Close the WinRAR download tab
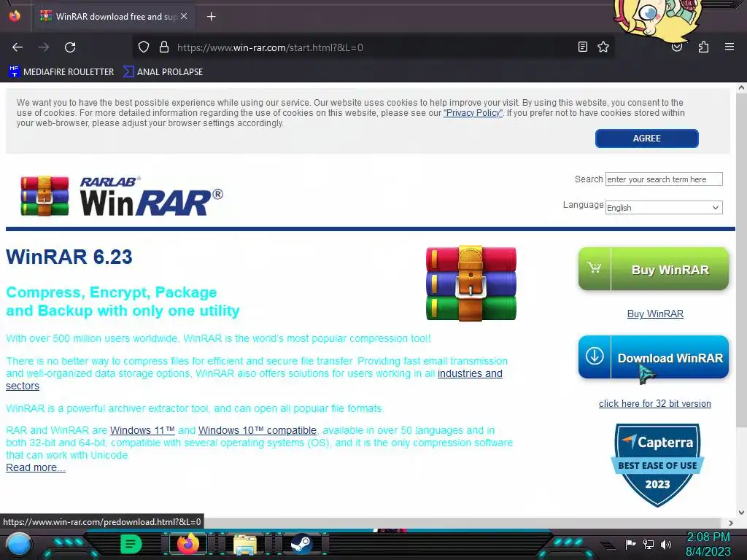The image size is (747, 560). (x=184, y=16)
